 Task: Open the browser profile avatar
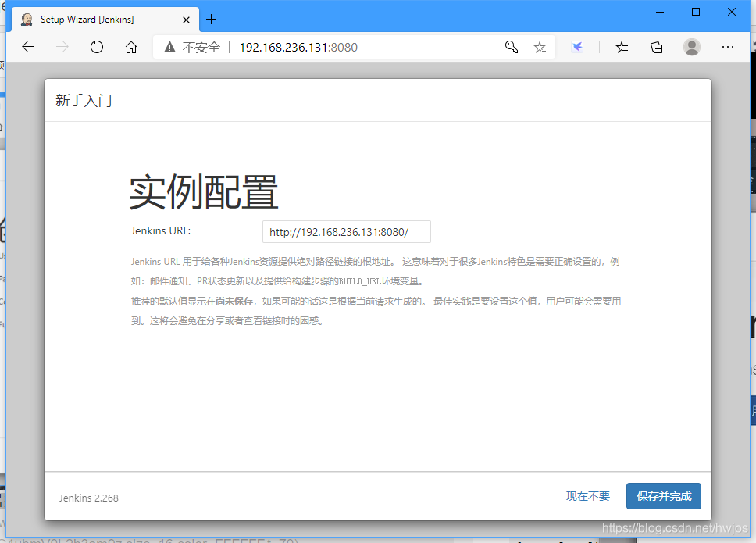692,47
